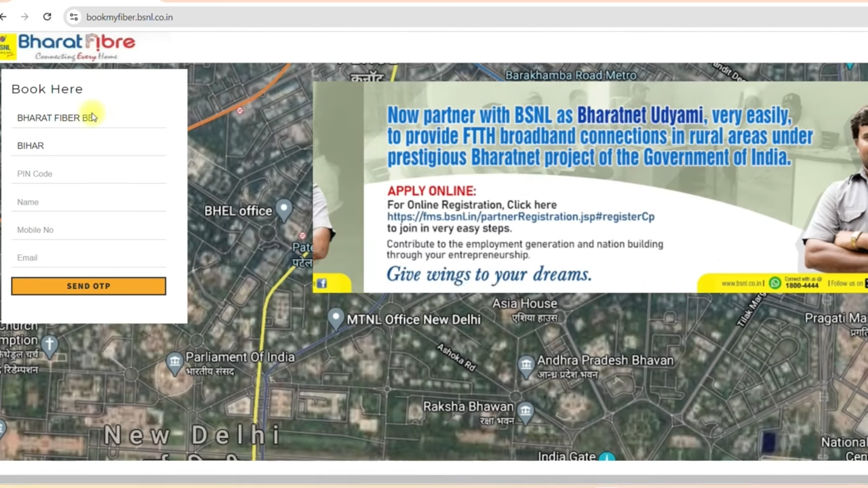Open the BHARAT FIBER service type dropdown

[x=88, y=117]
